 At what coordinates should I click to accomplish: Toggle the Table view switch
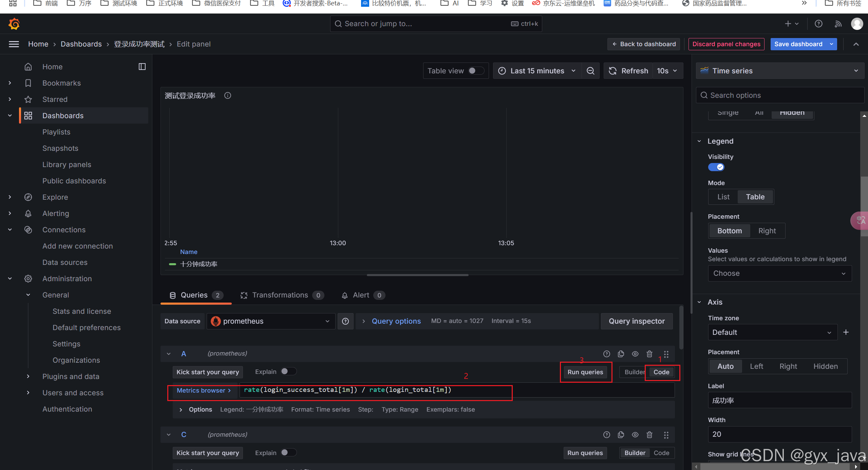476,71
